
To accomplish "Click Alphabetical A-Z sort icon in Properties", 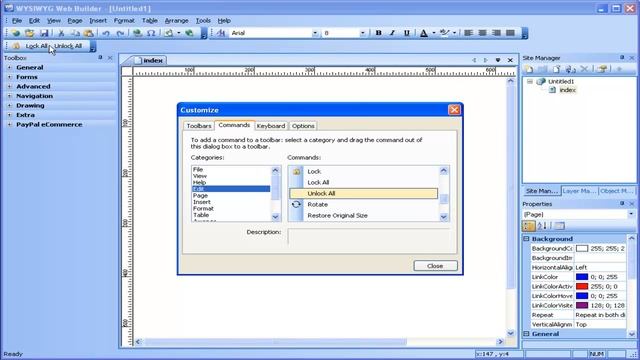I will pos(542,225).
